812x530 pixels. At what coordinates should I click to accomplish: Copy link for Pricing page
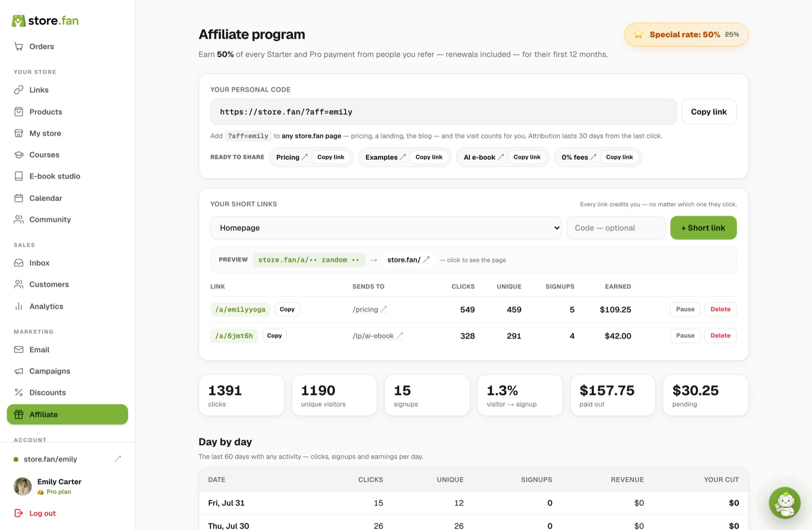tap(331, 157)
